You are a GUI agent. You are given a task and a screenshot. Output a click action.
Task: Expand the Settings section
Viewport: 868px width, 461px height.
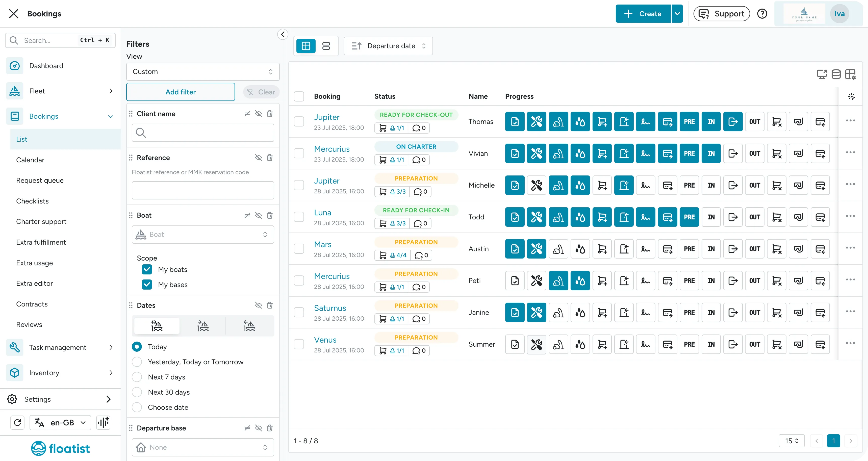pyautogui.click(x=60, y=399)
